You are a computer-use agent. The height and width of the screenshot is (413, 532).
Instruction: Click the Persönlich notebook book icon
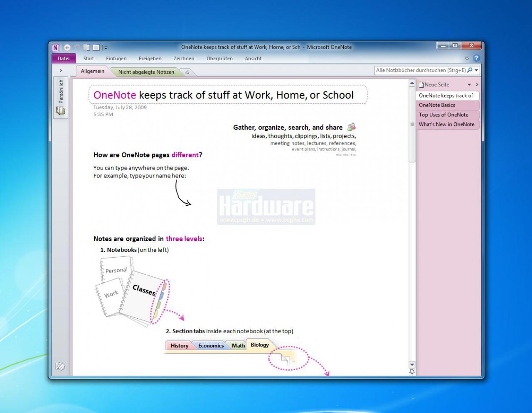coord(61,111)
